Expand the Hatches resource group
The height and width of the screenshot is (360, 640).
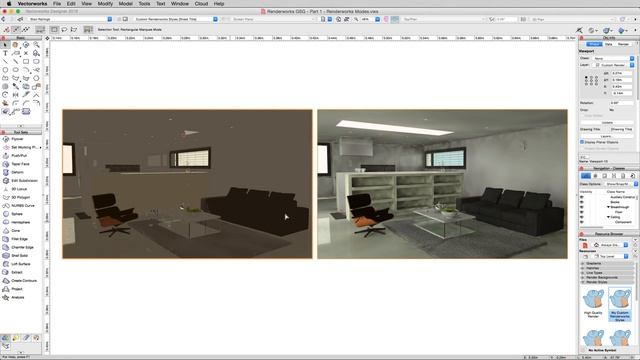tap(582, 268)
